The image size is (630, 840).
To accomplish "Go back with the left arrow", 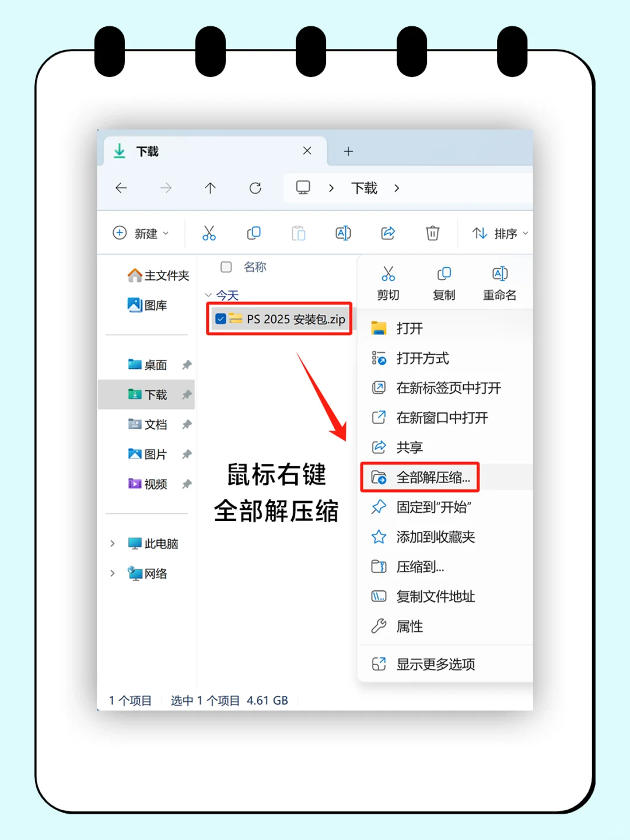I will [x=121, y=188].
